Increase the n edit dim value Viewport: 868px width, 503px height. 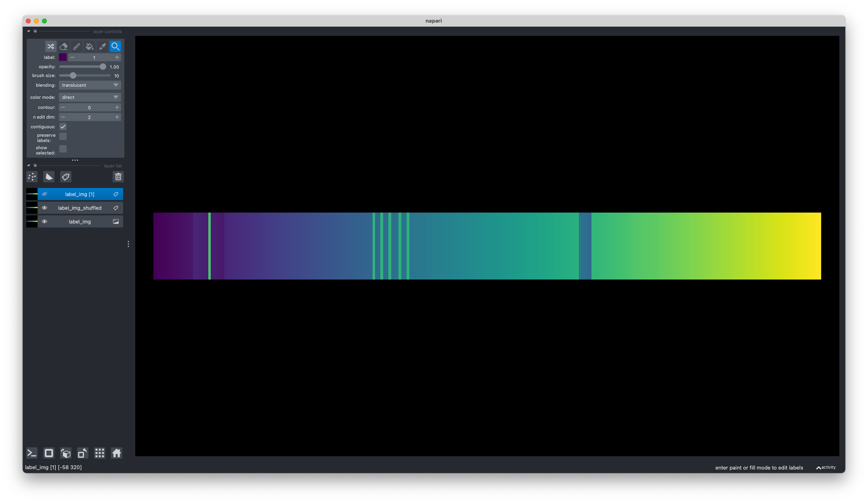click(x=117, y=117)
